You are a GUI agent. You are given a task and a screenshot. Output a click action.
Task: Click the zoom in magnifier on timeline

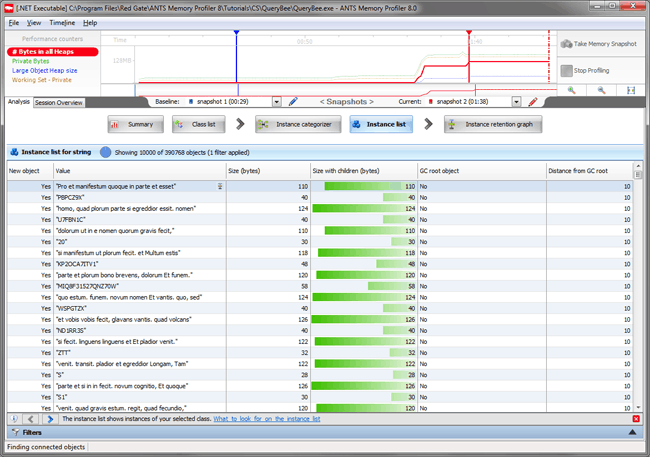tap(572, 90)
